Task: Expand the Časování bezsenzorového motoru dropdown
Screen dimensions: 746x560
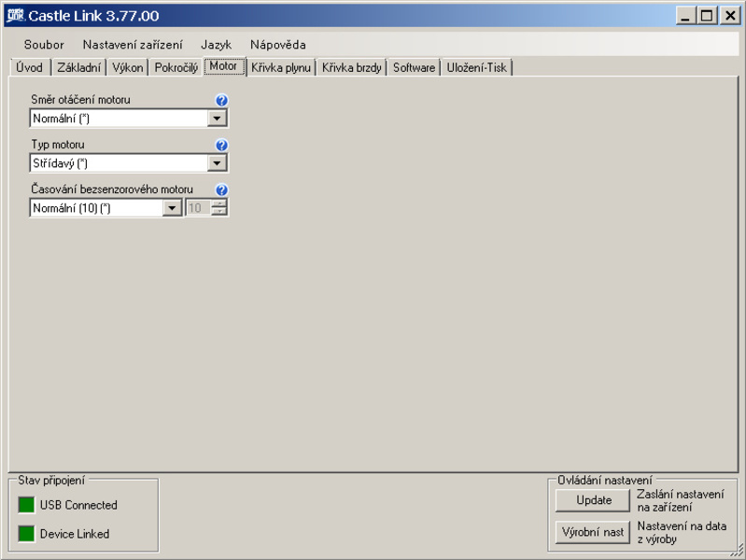Action: 172,208
